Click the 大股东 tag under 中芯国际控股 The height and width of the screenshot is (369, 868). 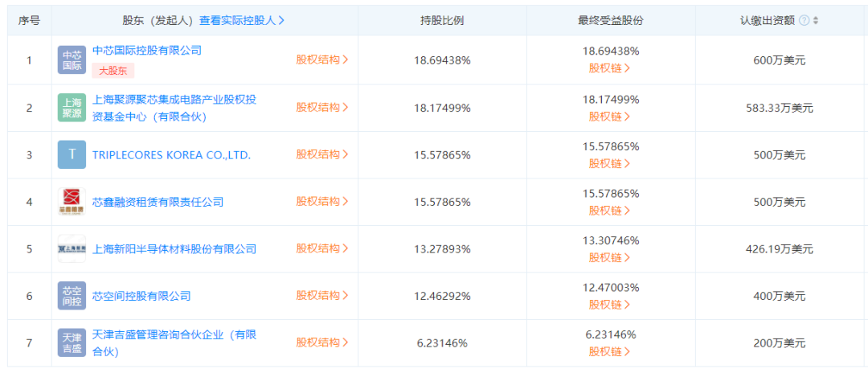pyautogui.click(x=113, y=71)
